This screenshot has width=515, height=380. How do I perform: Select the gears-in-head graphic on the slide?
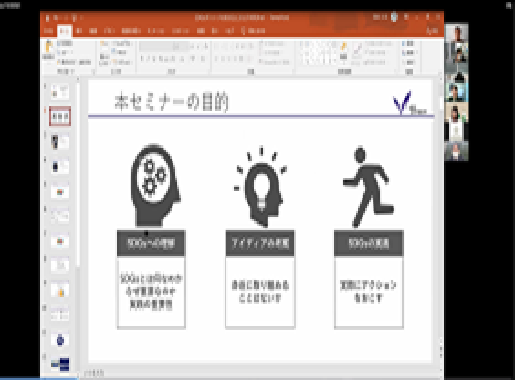point(155,186)
